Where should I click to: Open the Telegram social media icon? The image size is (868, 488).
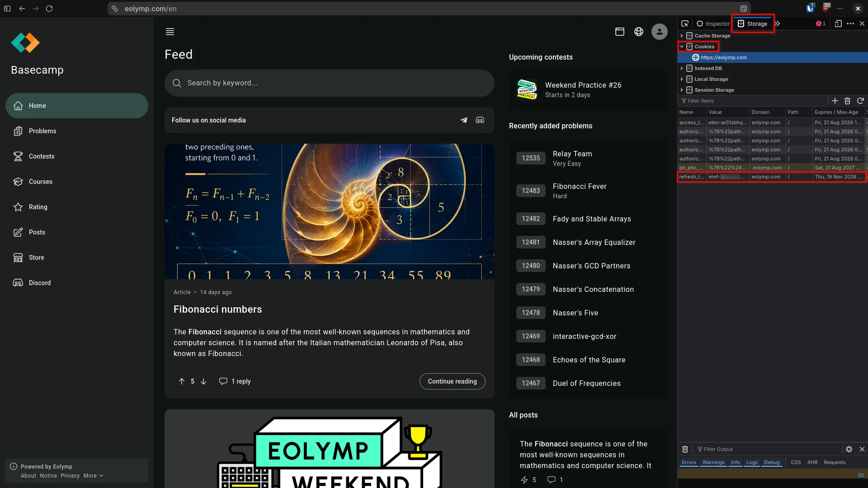[464, 120]
